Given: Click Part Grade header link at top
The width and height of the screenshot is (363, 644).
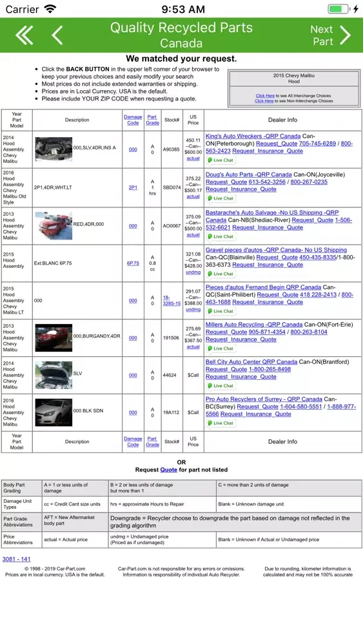Looking at the screenshot, I should click(152, 120).
